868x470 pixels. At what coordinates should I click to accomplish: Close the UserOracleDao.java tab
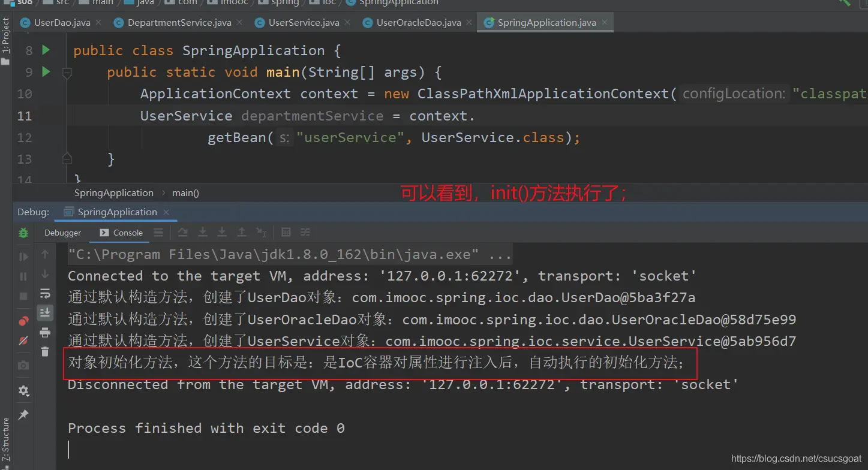tap(469, 23)
